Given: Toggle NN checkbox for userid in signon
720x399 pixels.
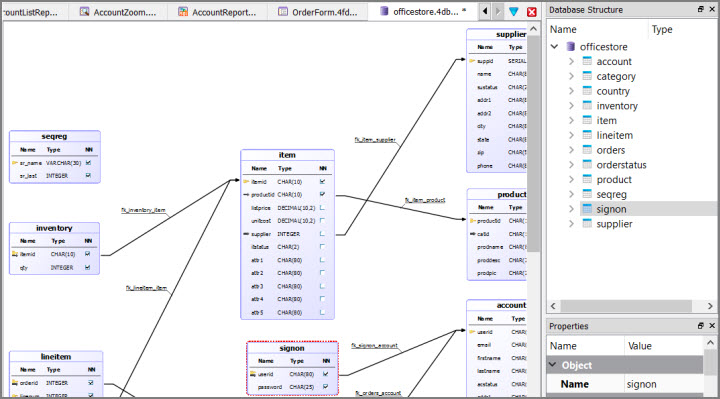Looking at the screenshot, I should click(326, 374).
